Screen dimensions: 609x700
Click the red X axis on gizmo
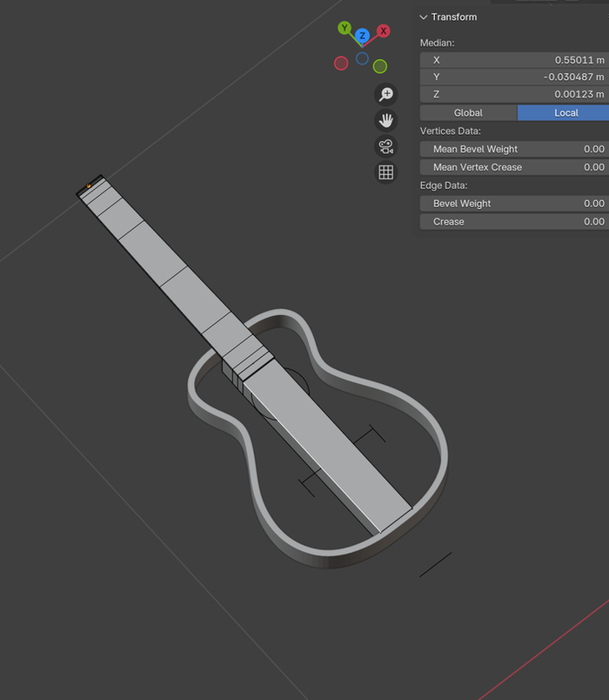pos(383,30)
